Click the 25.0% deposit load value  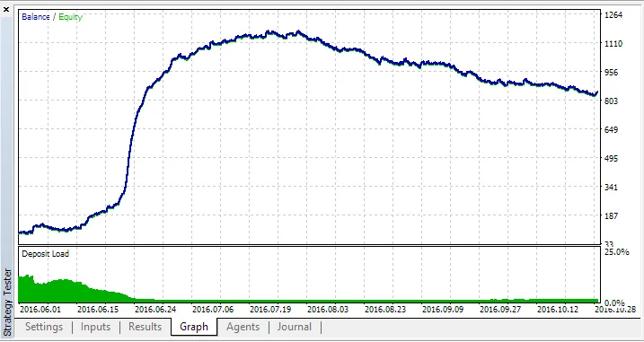[x=617, y=252]
